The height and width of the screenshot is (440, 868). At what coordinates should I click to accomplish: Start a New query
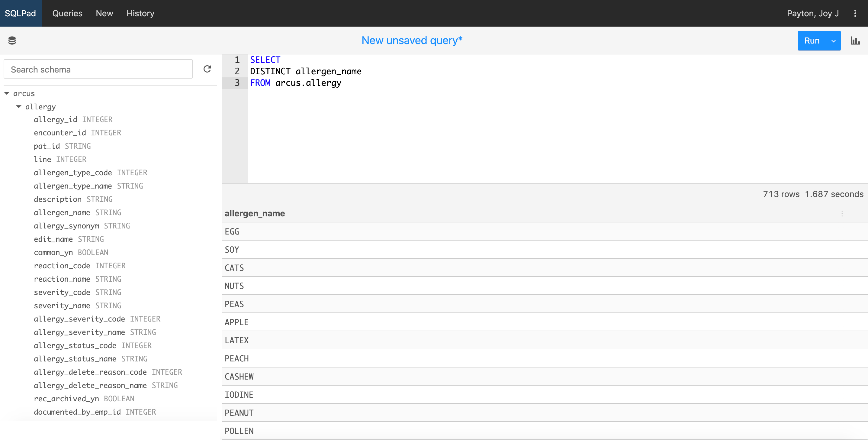point(104,13)
